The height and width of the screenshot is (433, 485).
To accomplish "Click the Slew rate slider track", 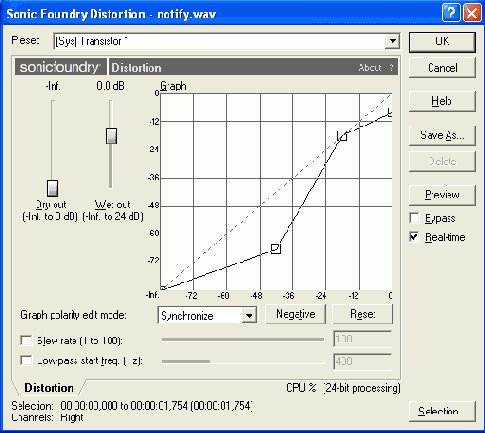I will tap(243, 340).
